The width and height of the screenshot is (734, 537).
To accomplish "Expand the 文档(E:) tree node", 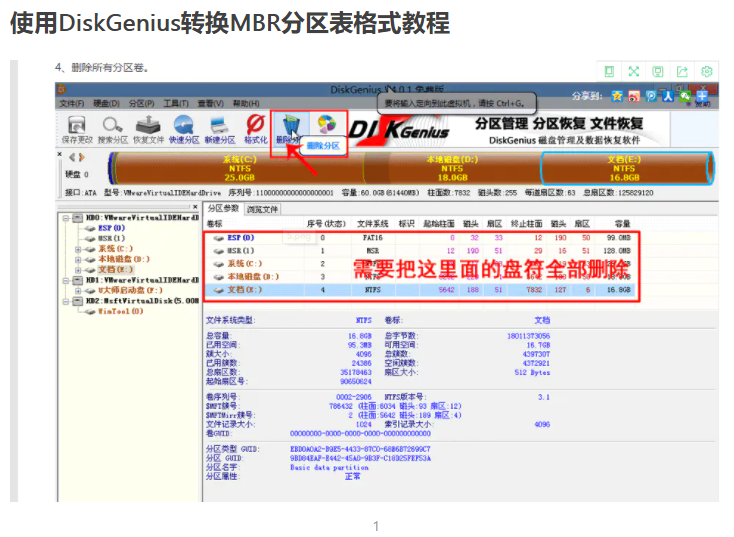I will 78,270.
